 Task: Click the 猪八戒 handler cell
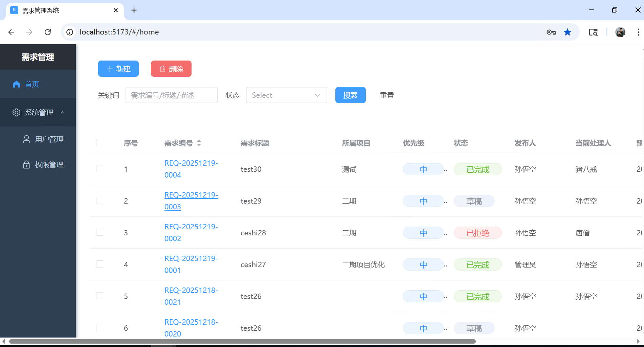click(x=586, y=169)
